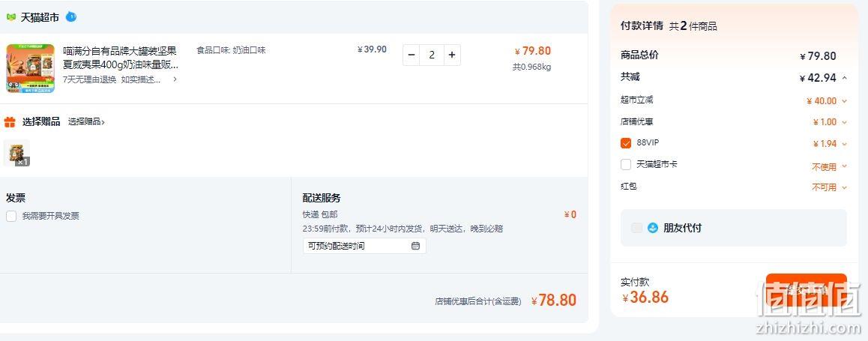Enable the 天猫超市卡 checkbox
Viewport: 868px width, 341px height.
pyautogui.click(x=626, y=164)
